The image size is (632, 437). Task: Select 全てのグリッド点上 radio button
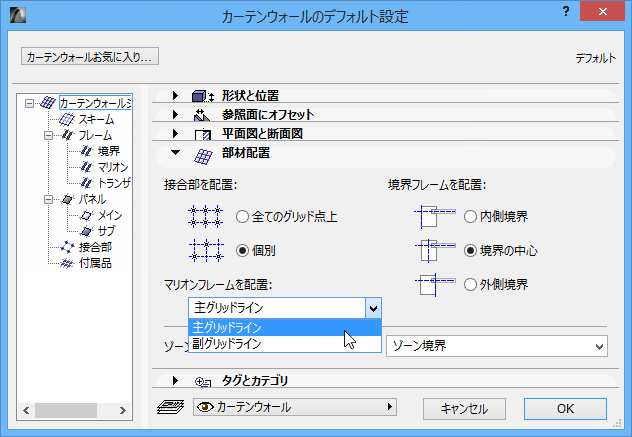242,217
